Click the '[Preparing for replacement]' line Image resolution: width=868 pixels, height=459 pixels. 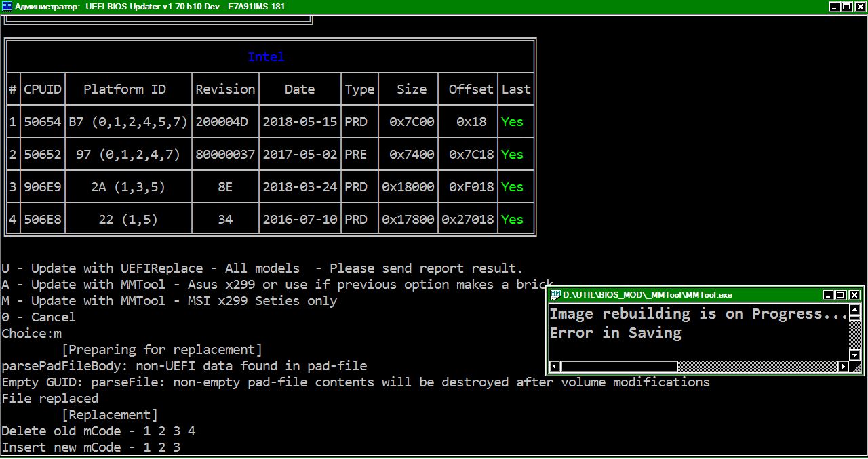click(x=162, y=350)
